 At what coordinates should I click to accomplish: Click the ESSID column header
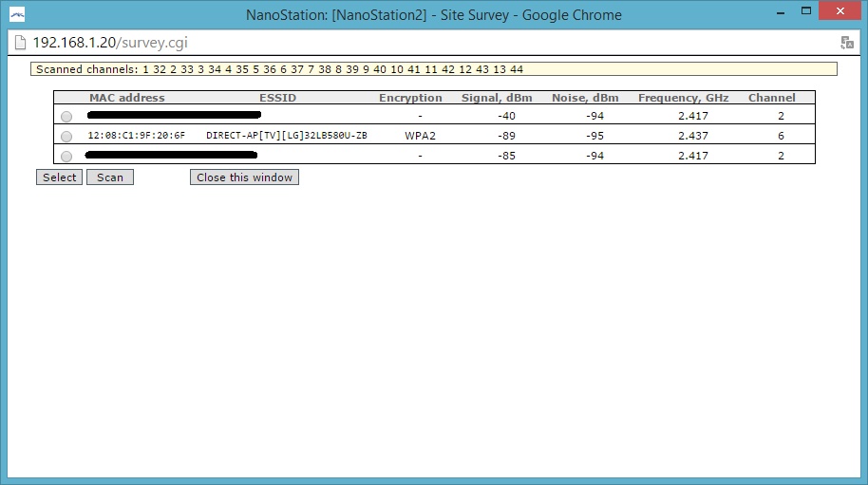point(278,98)
